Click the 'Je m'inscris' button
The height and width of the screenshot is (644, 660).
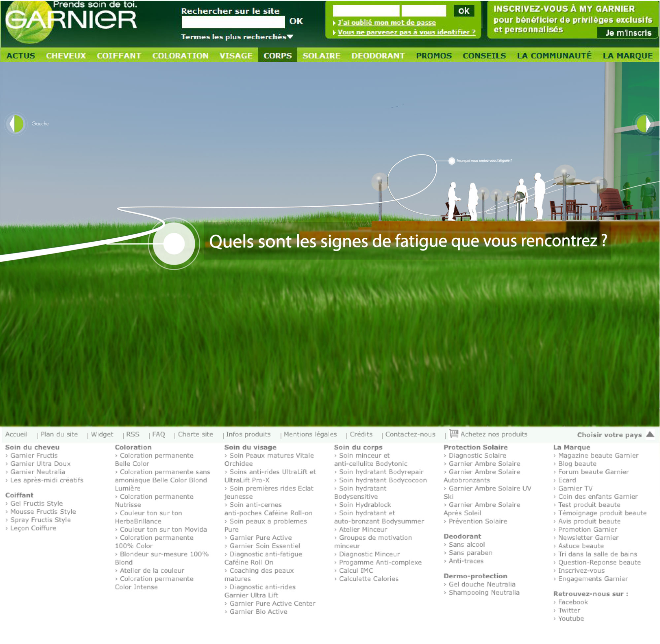(628, 32)
